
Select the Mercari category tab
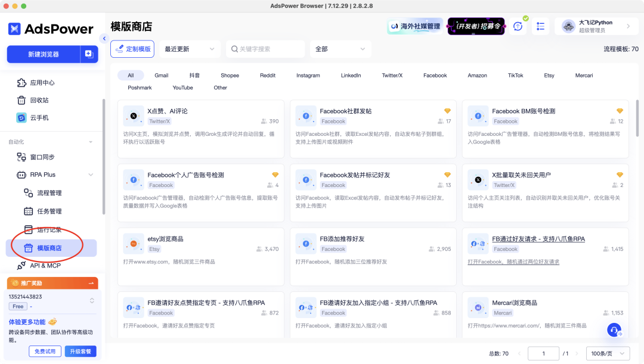[x=584, y=76]
